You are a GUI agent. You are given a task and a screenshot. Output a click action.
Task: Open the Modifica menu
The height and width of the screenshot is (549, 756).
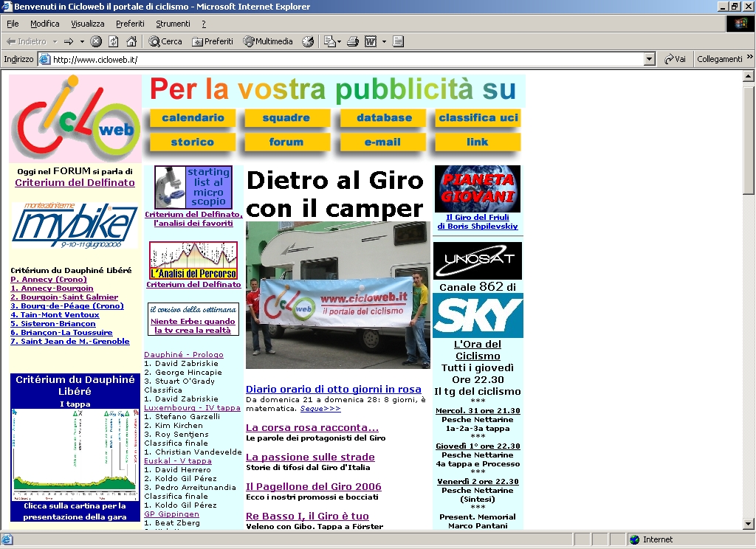pos(45,24)
